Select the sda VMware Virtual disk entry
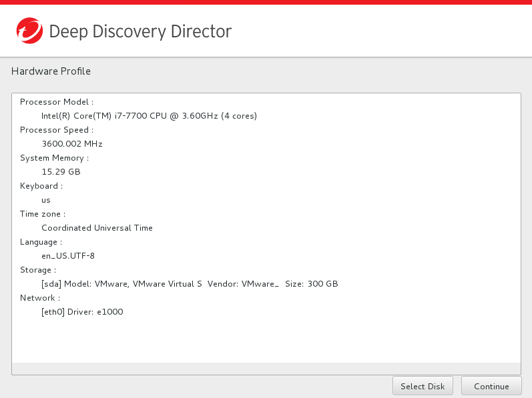This screenshot has height=398, width=532. click(x=190, y=284)
